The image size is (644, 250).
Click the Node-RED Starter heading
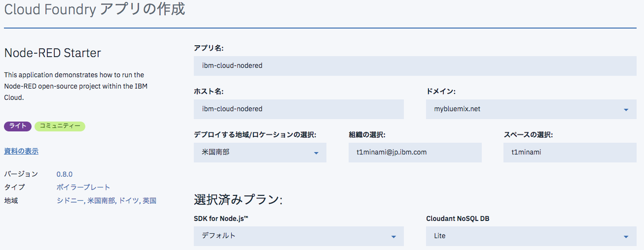[x=52, y=53]
